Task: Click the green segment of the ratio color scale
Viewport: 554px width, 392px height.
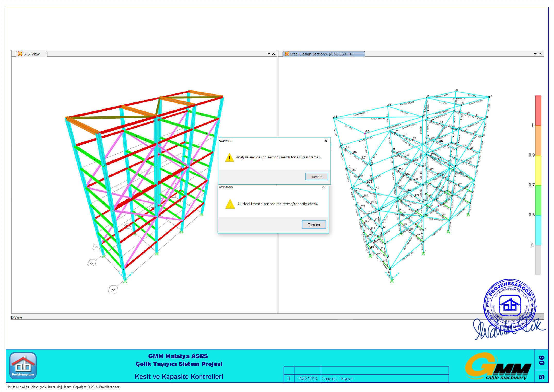Action: click(x=538, y=200)
